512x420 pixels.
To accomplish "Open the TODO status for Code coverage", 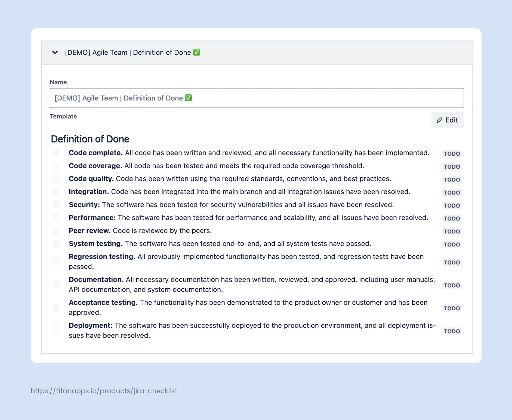I will click(452, 167).
